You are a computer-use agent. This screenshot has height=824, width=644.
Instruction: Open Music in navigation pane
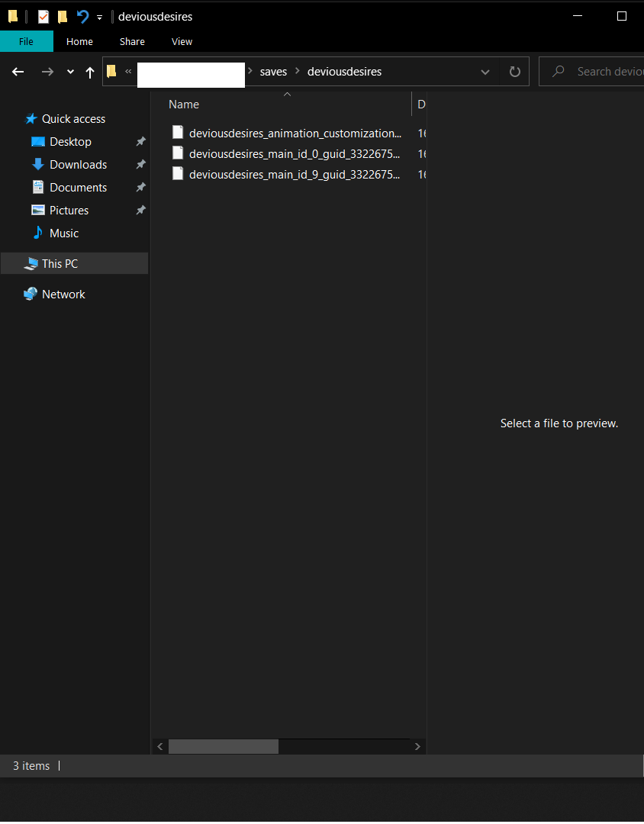click(x=63, y=233)
